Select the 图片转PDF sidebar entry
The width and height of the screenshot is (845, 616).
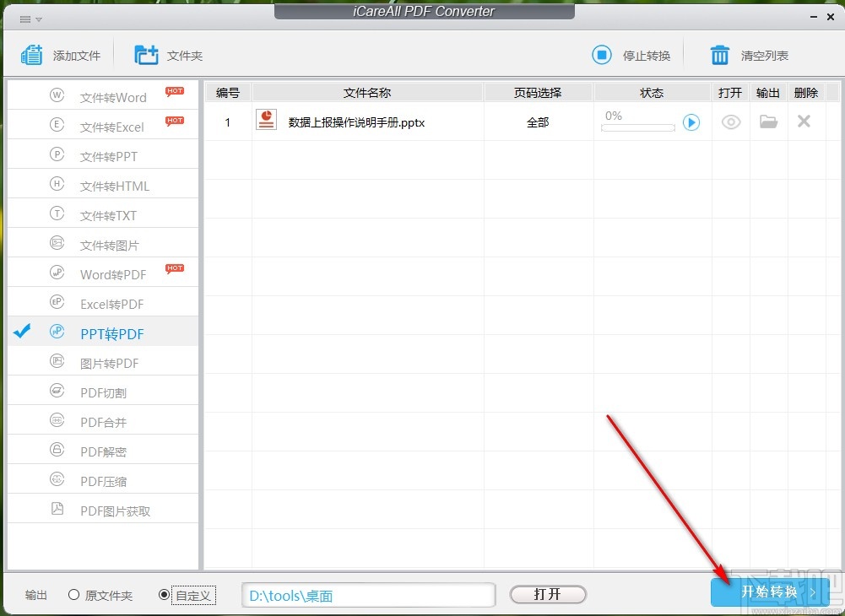click(111, 362)
